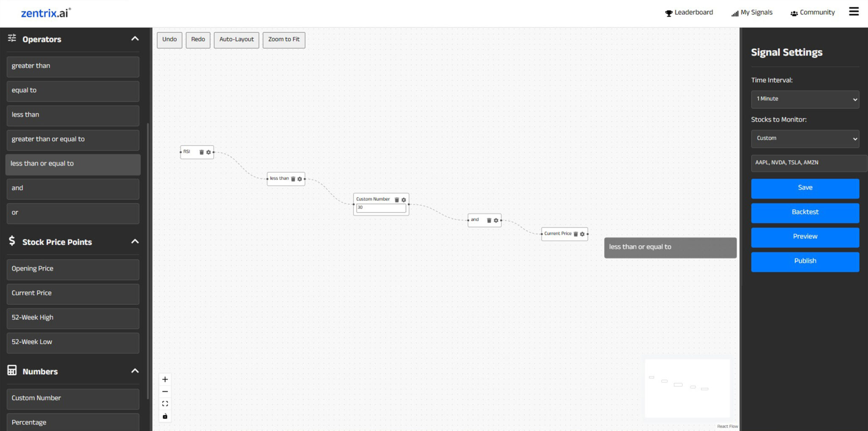Toggle the viewport lock icon on the canvas
This screenshot has height=431, width=868.
coord(165,416)
